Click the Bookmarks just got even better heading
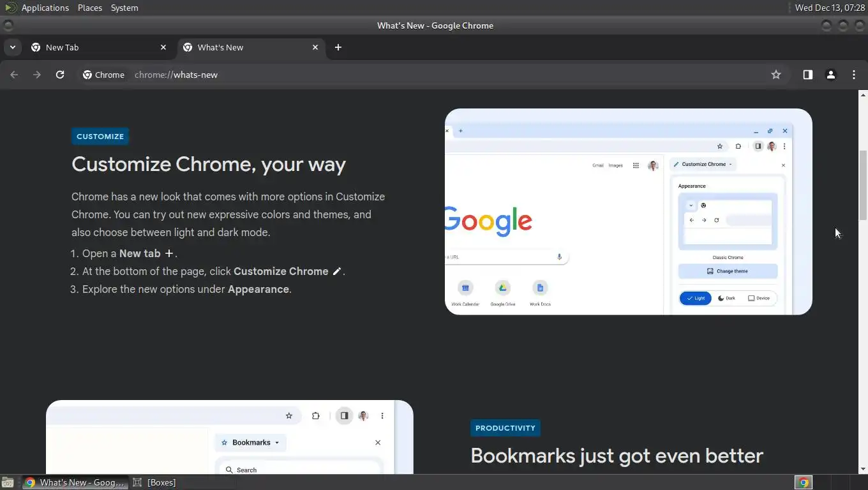 617,456
